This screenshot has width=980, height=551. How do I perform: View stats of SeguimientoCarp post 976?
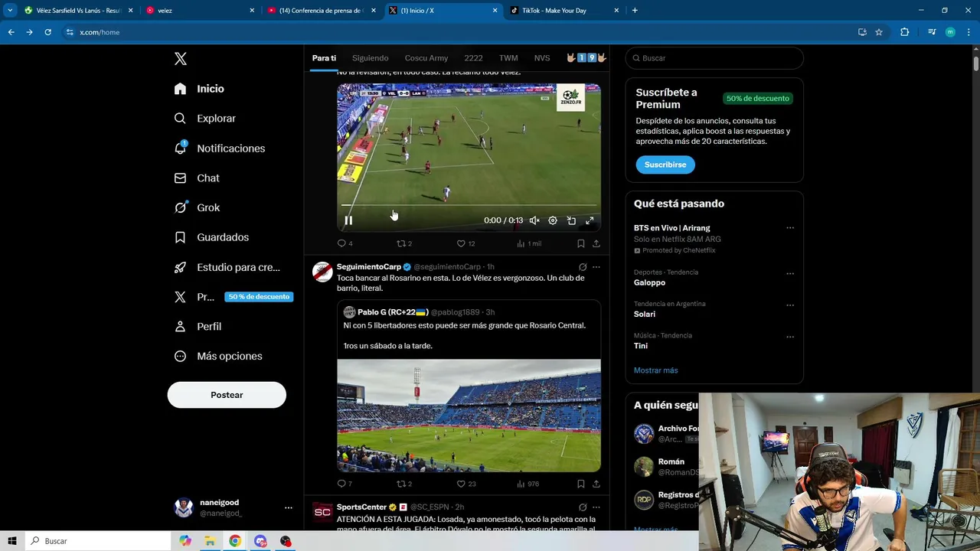pyautogui.click(x=528, y=484)
